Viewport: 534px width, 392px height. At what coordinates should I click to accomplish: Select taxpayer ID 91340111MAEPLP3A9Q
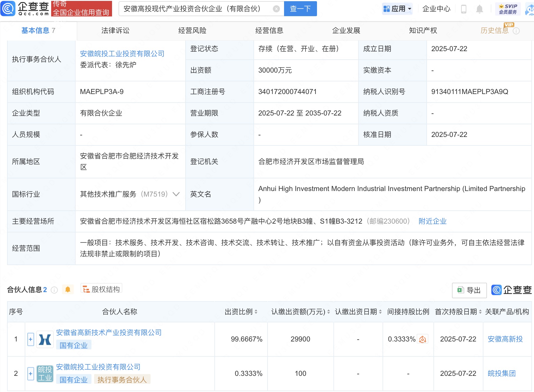(470, 92)
